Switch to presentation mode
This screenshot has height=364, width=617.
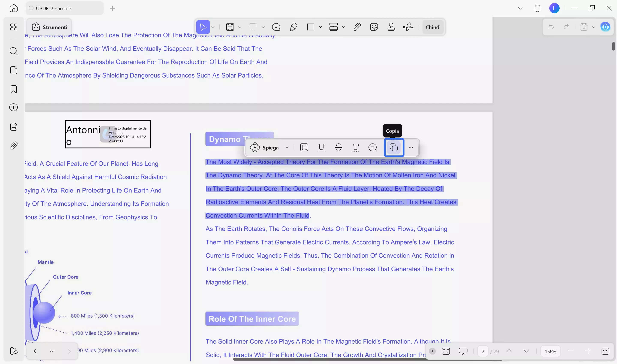(x=463, y=351)
